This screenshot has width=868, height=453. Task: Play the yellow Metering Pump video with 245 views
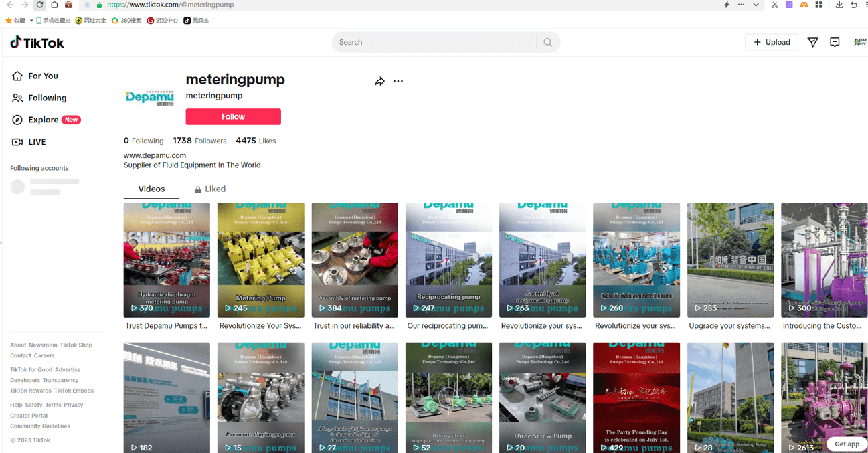261,260
